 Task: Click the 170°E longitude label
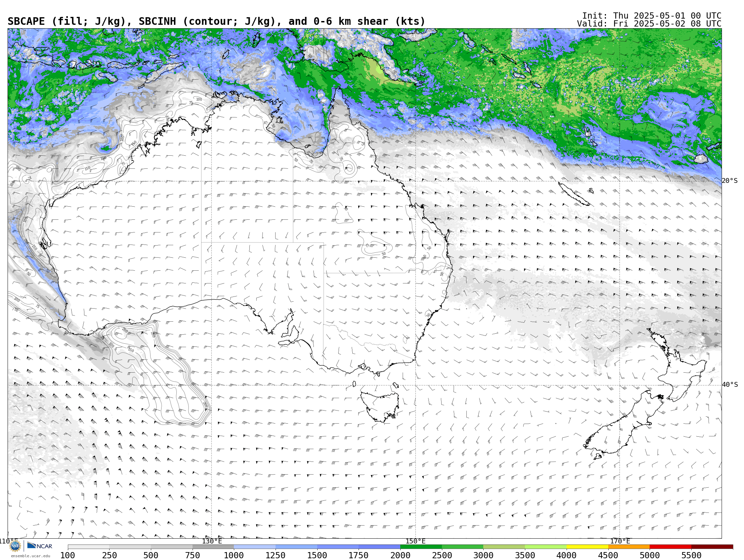click(620, 541)
